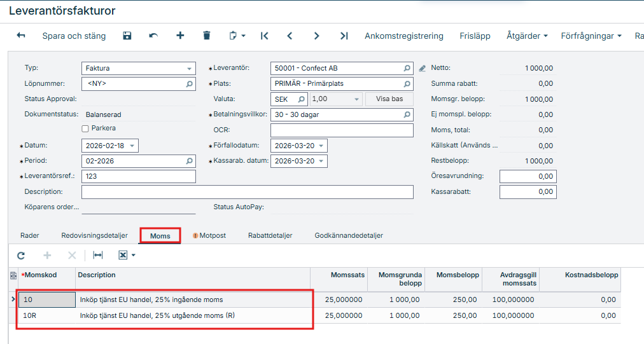Click the undo arrow icon

(153, 36)
